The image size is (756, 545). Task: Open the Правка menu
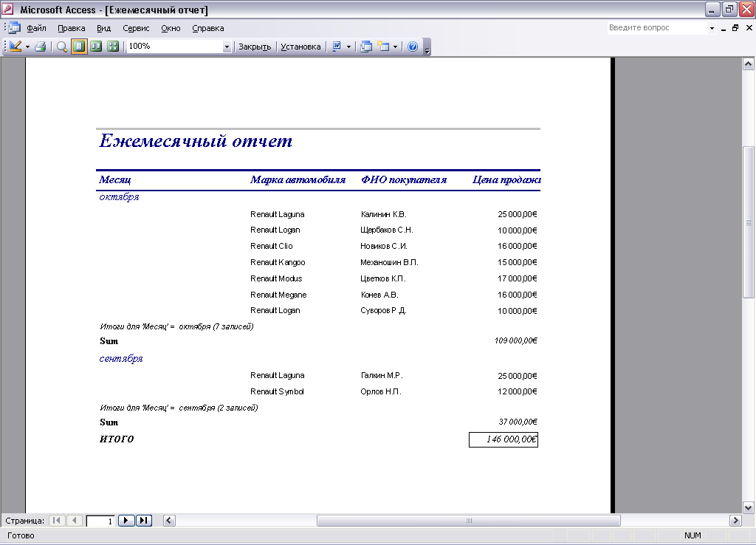[72, 28]
